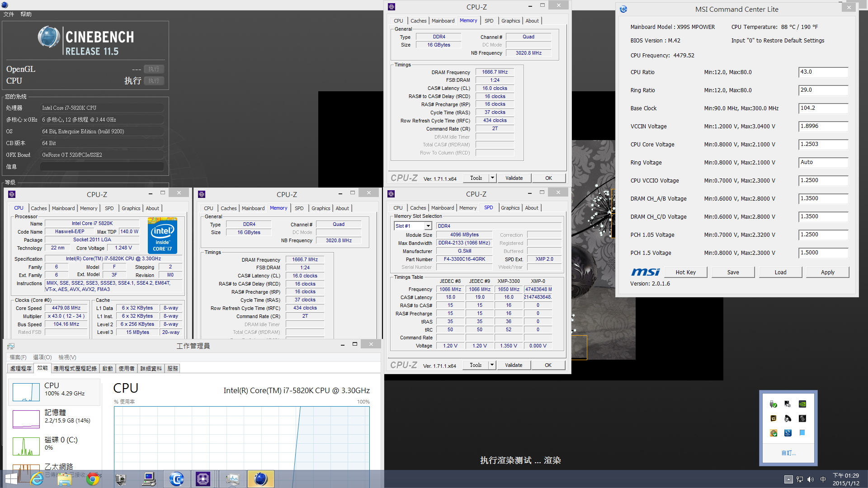Open Mainboard tab in the SPD CPU-Z window

pos(443,208)
